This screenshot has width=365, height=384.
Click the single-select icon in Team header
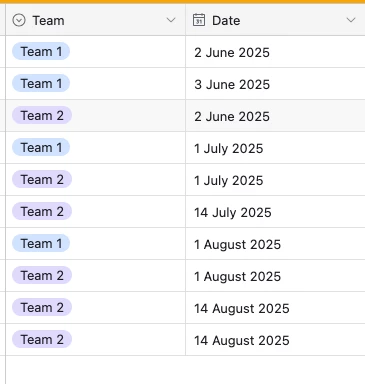click(19, 21)
